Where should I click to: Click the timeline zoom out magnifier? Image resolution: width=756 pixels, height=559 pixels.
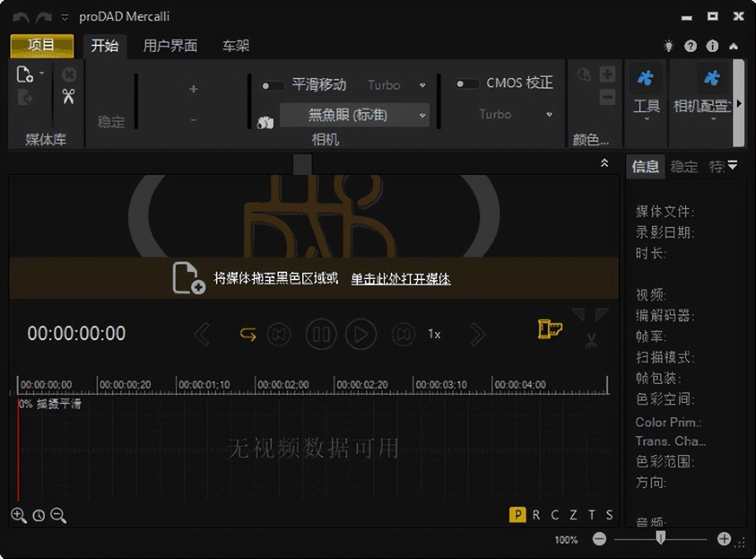(58, 515)
